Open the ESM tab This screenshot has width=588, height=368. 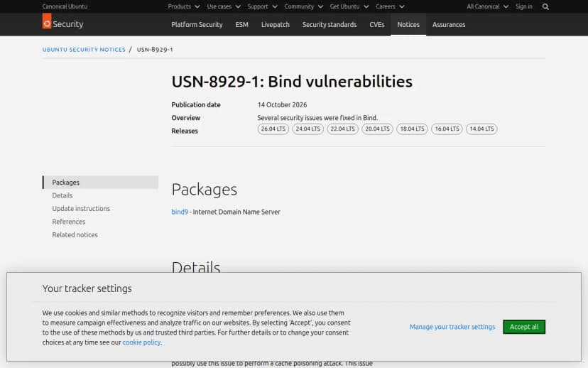click(x=242, y=24)
